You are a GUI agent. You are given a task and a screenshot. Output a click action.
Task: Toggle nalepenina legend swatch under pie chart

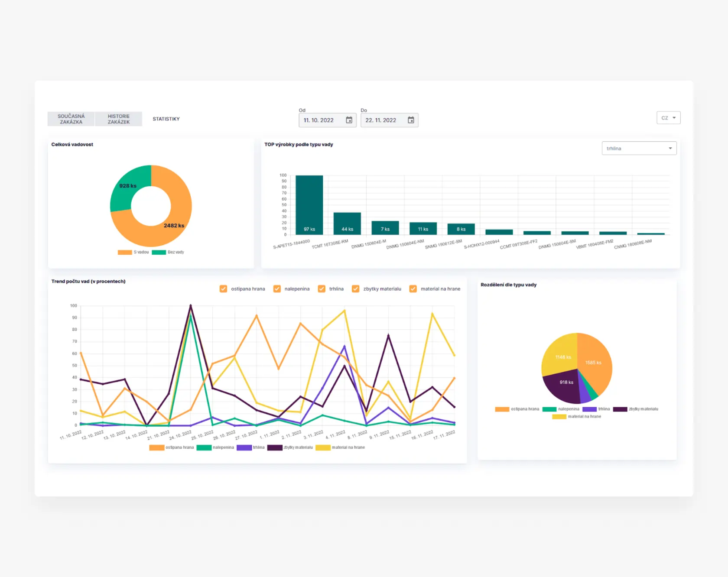point(549,409)
